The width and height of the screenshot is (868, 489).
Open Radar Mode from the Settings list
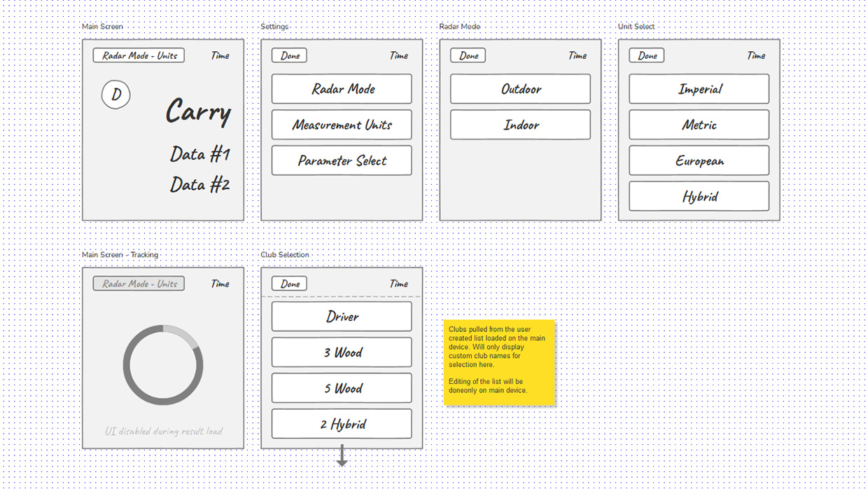point(342,90)
